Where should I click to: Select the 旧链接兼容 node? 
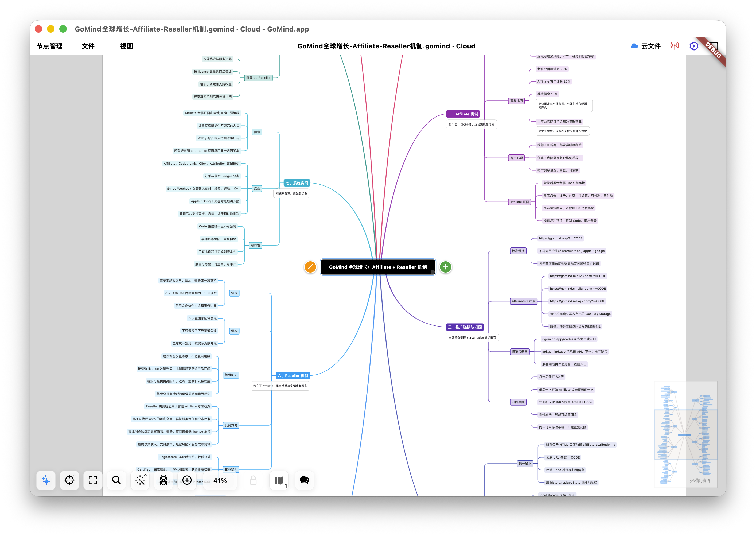click(x=520, y=352)
